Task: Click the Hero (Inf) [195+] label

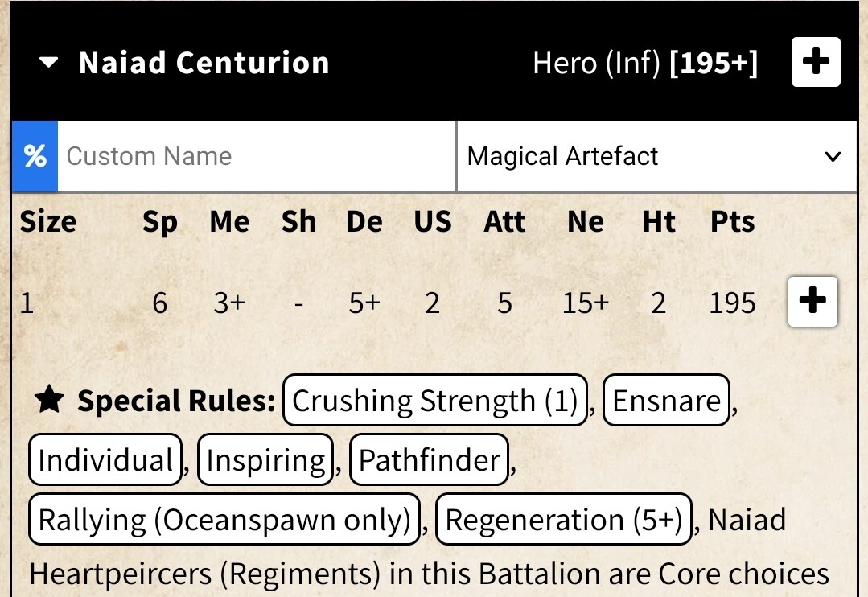Action: point(645,63)
